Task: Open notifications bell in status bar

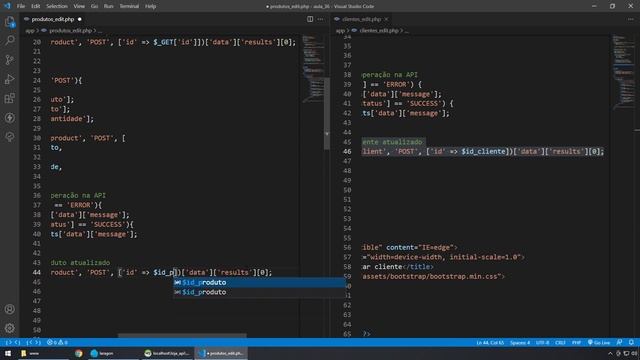Action: pyautogui.click(x=631, y=342)
